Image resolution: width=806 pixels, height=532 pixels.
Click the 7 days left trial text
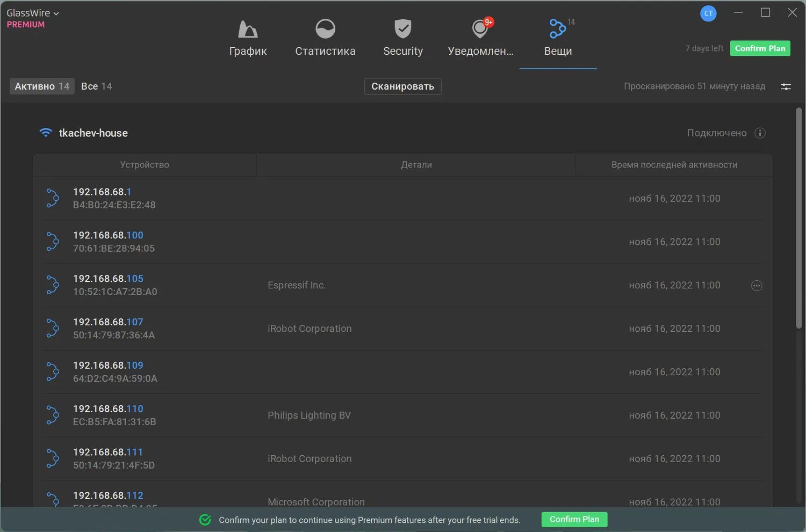(x=704, y=48)
